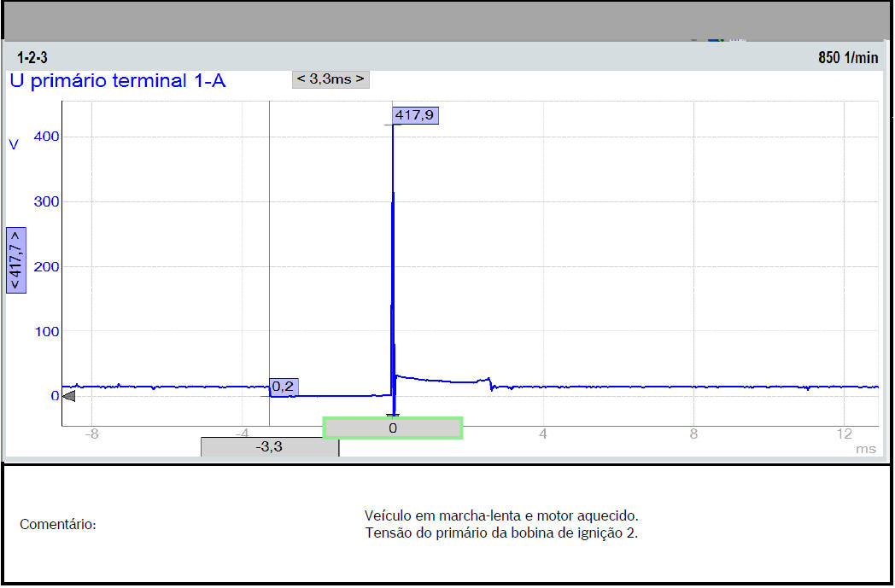Select the green-outlined 0 cursor handle

click(x=393, y=428)
